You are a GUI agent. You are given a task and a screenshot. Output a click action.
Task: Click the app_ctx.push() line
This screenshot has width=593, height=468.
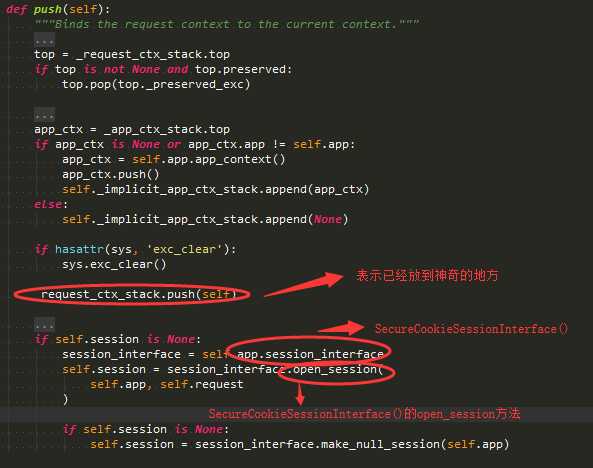(111, 174)
